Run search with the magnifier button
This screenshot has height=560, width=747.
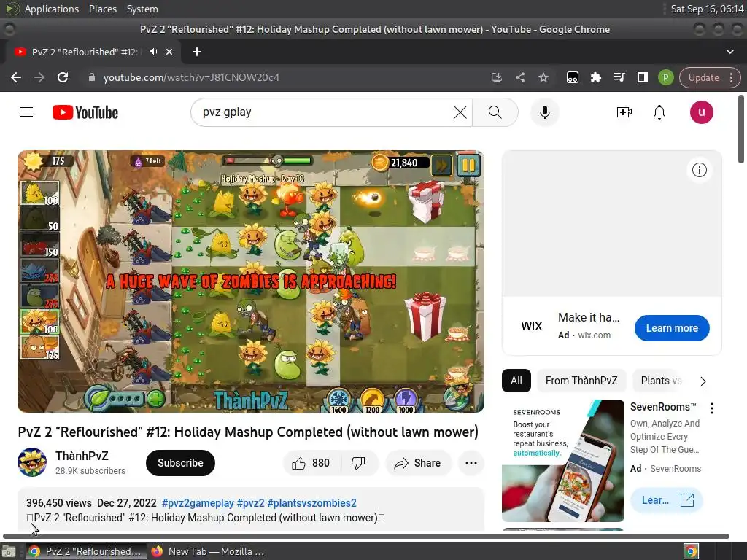495,112
